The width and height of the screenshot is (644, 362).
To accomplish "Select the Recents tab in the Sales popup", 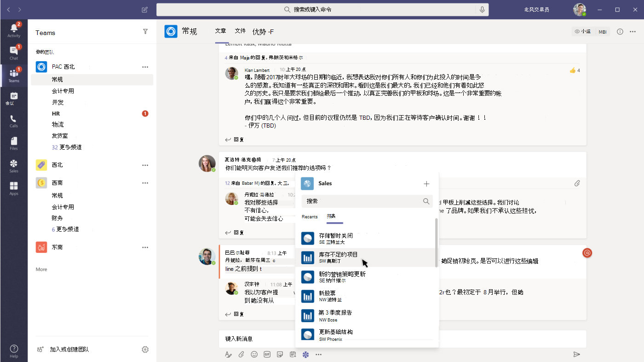I will (x=310, y=216).
